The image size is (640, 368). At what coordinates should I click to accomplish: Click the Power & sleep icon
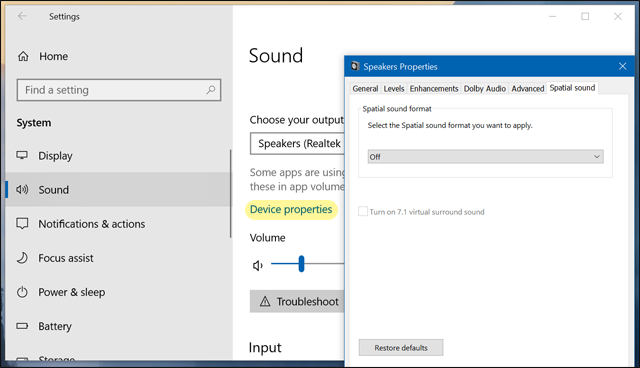[22, 292]
